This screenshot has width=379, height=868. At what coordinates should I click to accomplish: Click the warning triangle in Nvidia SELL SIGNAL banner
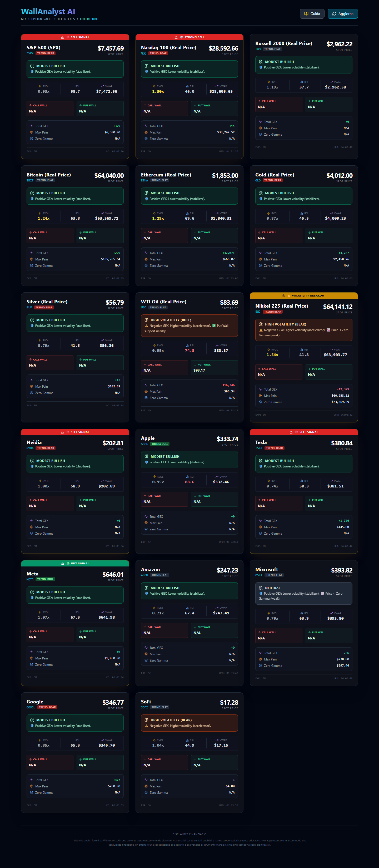(62, 432)
